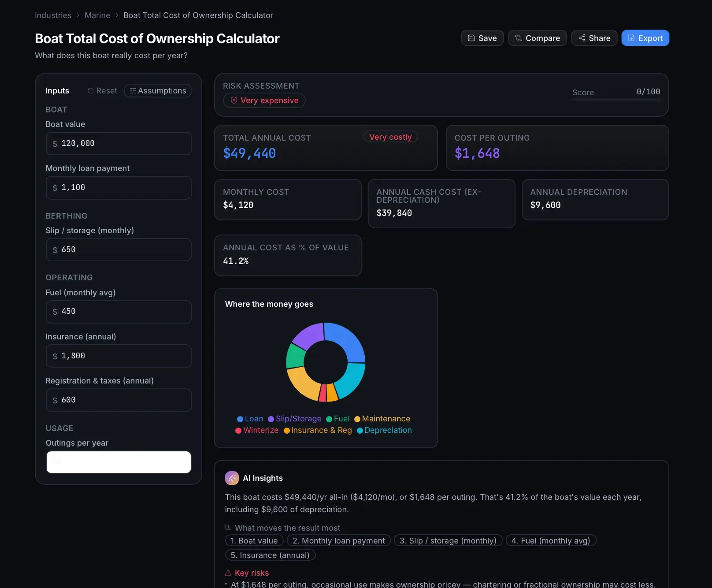Click the Insurance & Reg legend dot

286,431
